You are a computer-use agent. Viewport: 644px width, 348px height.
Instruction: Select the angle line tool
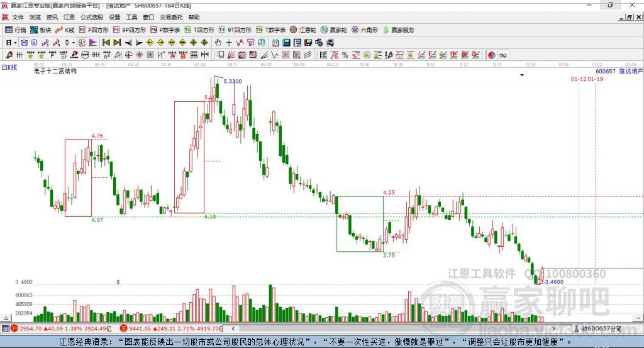264,55
